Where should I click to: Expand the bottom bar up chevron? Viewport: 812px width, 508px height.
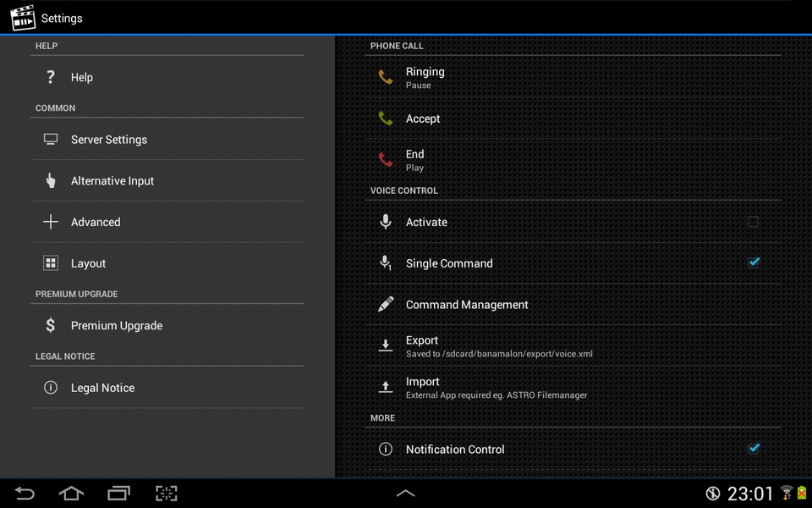pos(405,493)
